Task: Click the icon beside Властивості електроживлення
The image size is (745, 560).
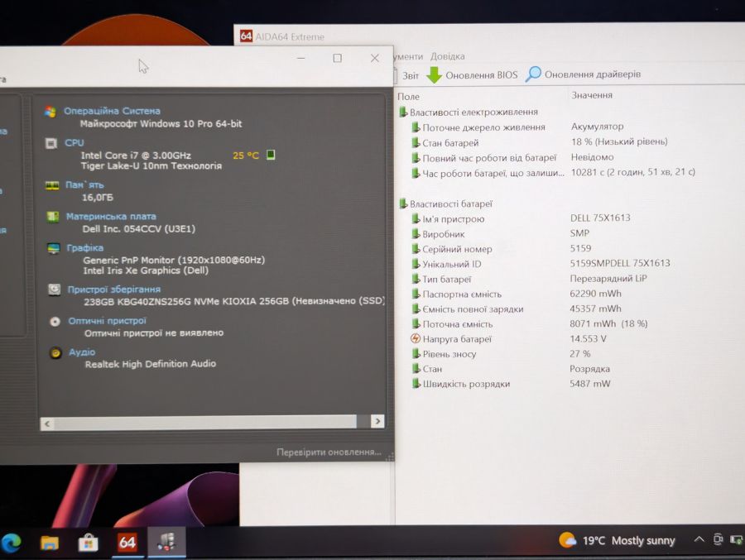Action: 403,112
